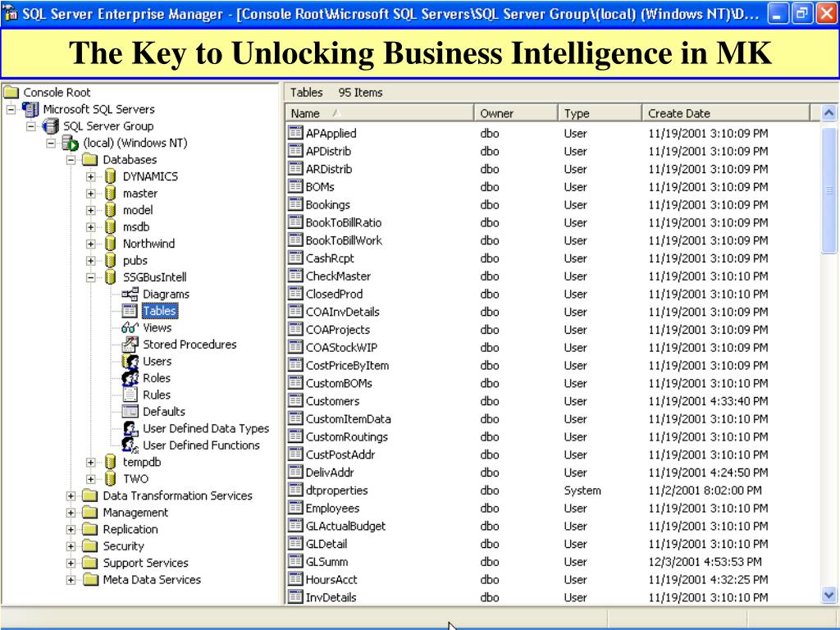This screenshot has width=840, height=630.
Task: Click the dtproperties system table icon
Action: tap(295, 490)
